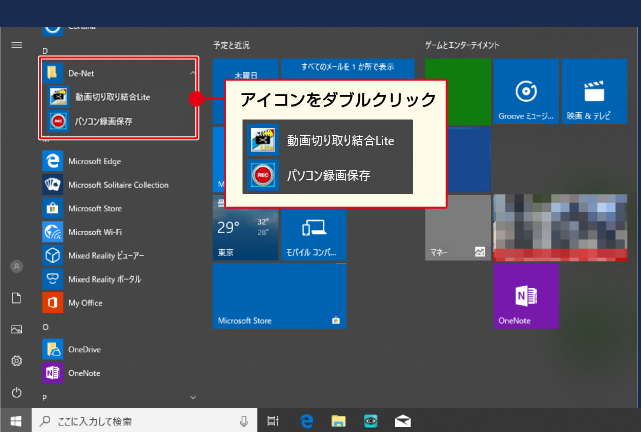The width and height of the screenshot is (641, 432).
Task: Open Pictures from the Start left rail
Action: [16, 329]
